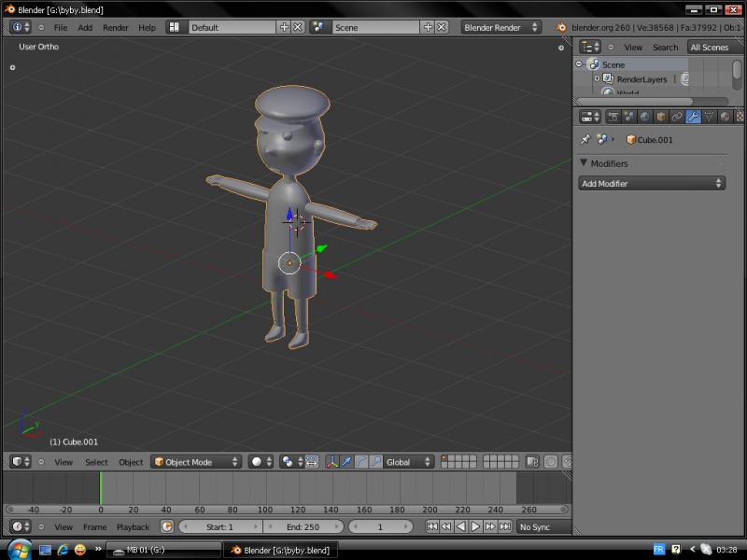Collapse the Modifiers panel triangle
This screenshot has width=747, height=560.
(x=584, y=162)
